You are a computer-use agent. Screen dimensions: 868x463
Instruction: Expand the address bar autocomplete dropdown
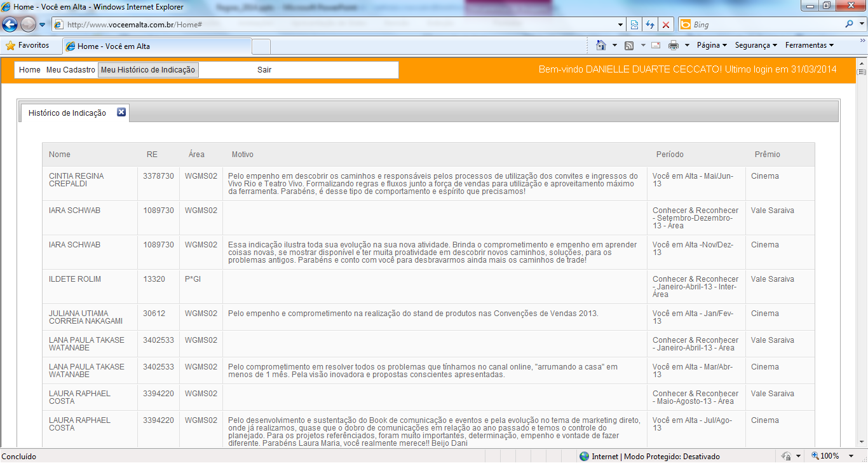(621, 25)
